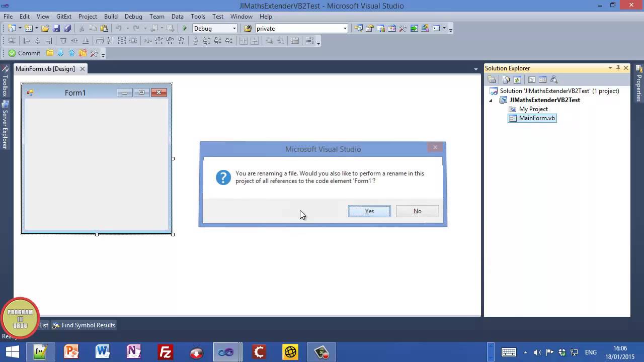Click Solution Explorer Properties icon
This screenshot has height=362, width=644.
(492, 79)
